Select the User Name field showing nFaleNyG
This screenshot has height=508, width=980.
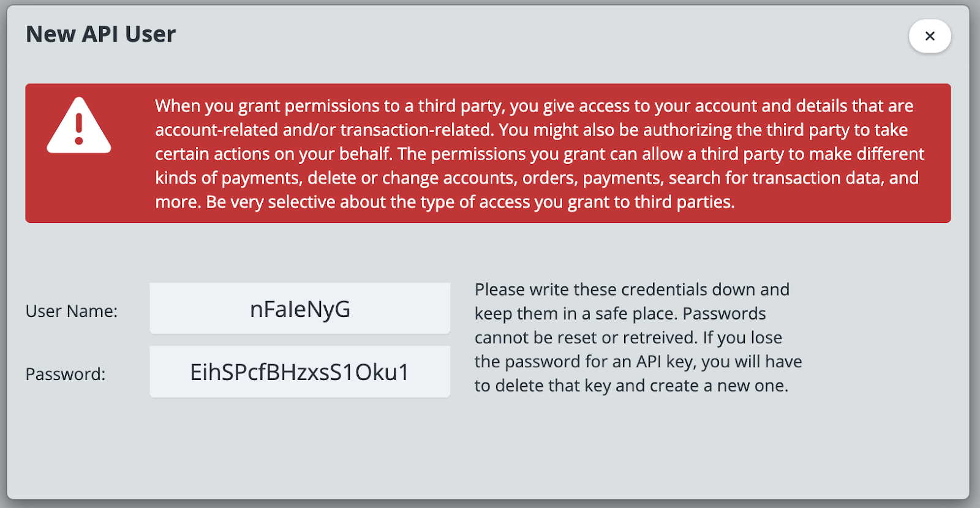[300, 308]
